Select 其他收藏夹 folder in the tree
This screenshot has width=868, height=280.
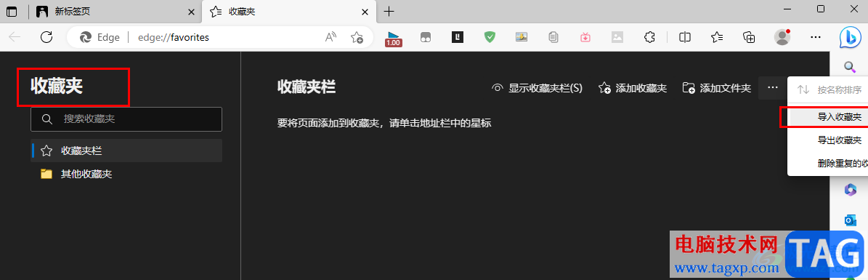click(x=126, y=174)
